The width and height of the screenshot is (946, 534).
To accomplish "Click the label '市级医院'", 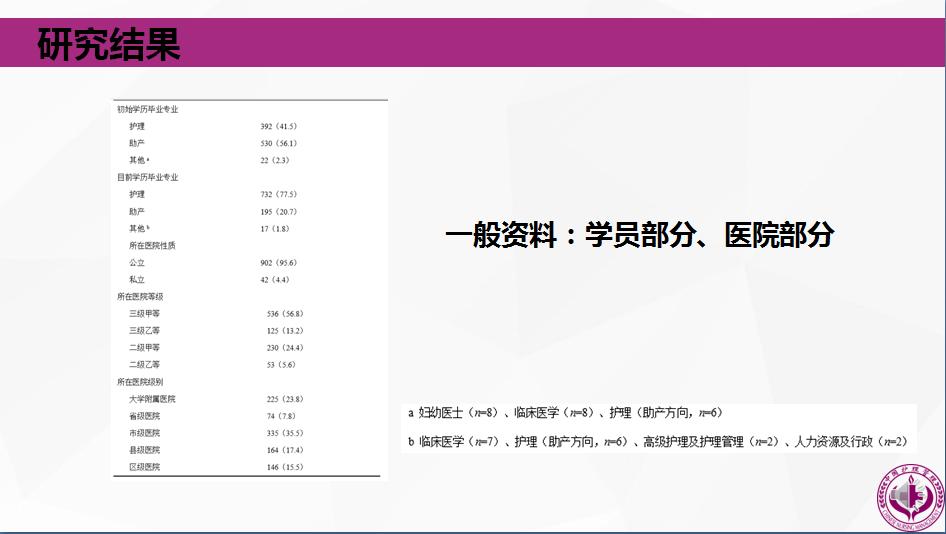I will pos(144,433).
